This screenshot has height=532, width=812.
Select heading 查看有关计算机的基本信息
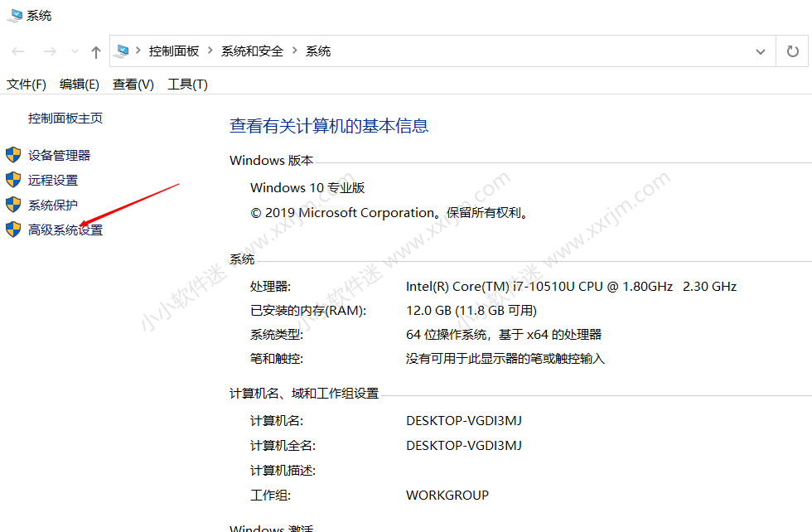[x=329, y=126]
